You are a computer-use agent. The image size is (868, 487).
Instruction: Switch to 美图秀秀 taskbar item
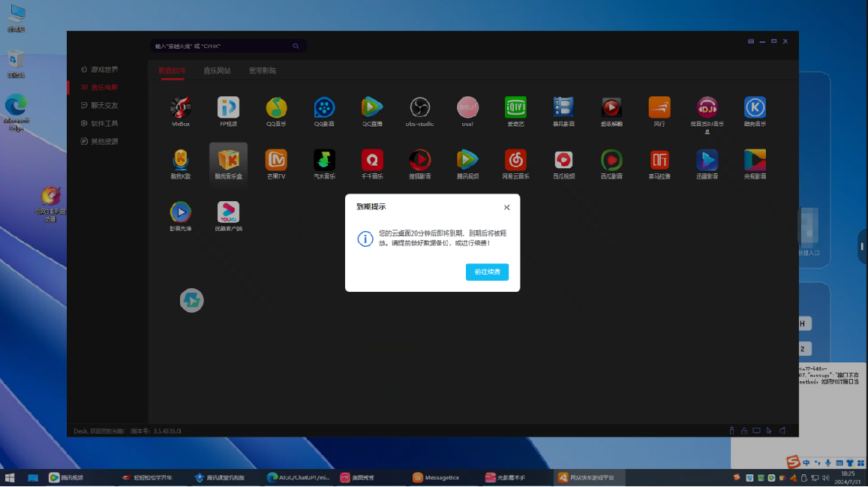click(x=357, y=477)
